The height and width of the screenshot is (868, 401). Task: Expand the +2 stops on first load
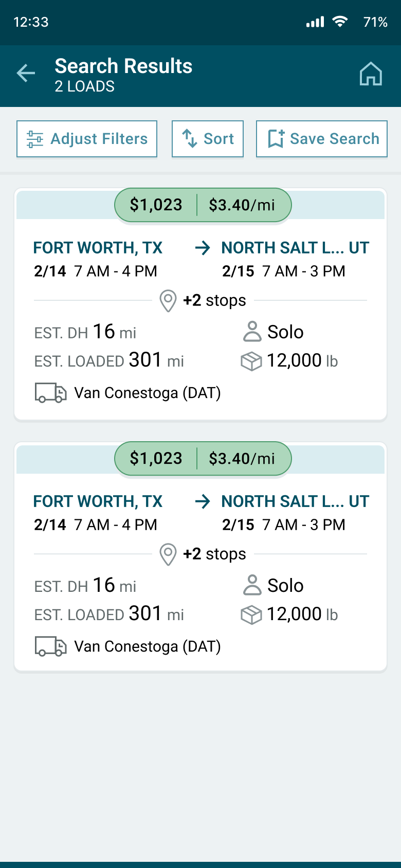[x=214, y=300]
